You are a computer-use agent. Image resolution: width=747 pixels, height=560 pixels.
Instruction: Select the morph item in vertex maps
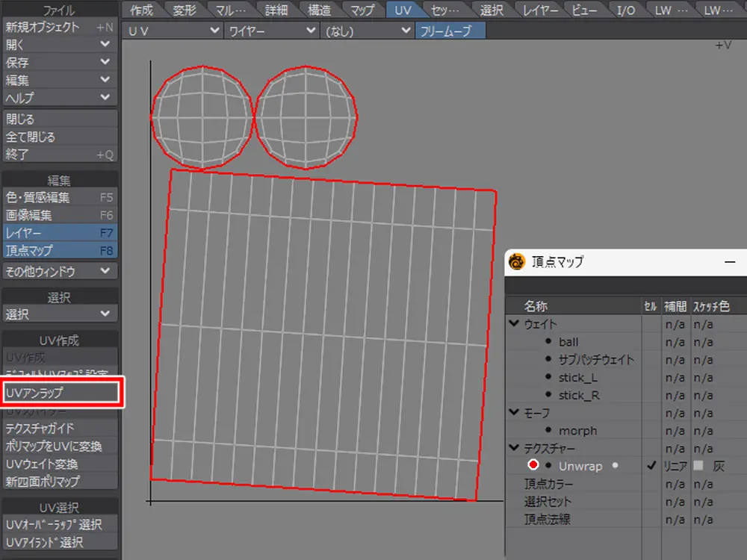[577, 431]
